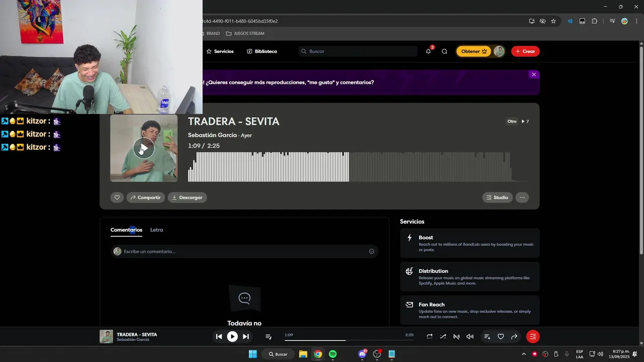Bookmark this page with the star icon

[553, 21]
